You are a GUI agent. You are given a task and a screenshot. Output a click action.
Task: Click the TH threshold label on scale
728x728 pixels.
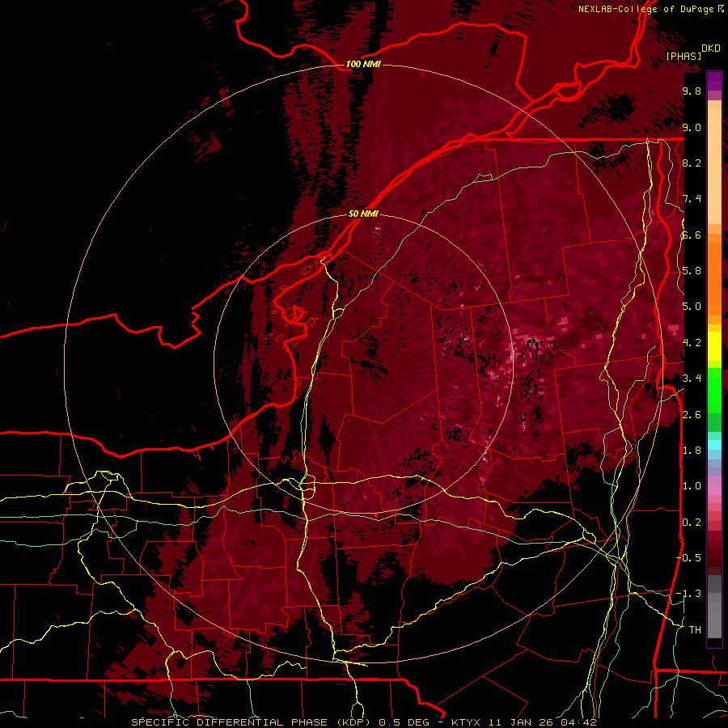point(695,630)
